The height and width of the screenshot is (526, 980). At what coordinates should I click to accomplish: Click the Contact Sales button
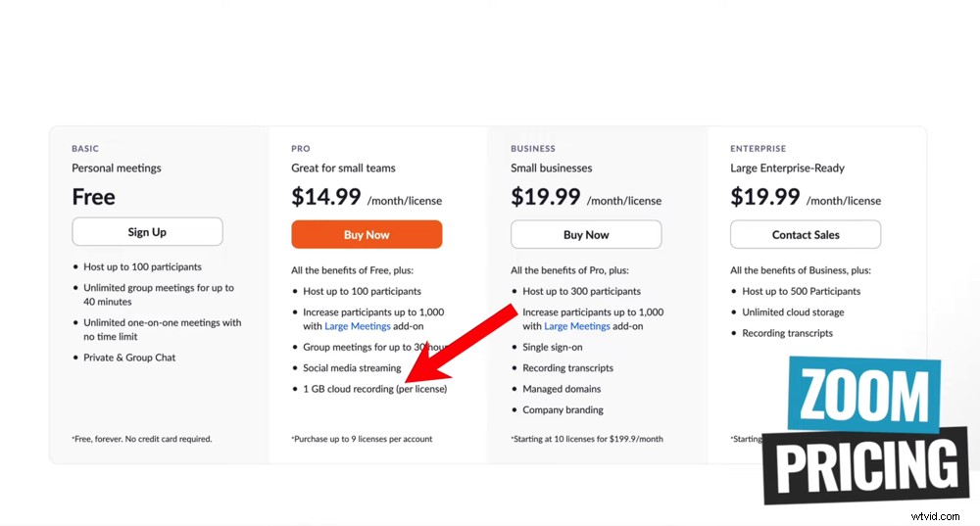(805, 234)
